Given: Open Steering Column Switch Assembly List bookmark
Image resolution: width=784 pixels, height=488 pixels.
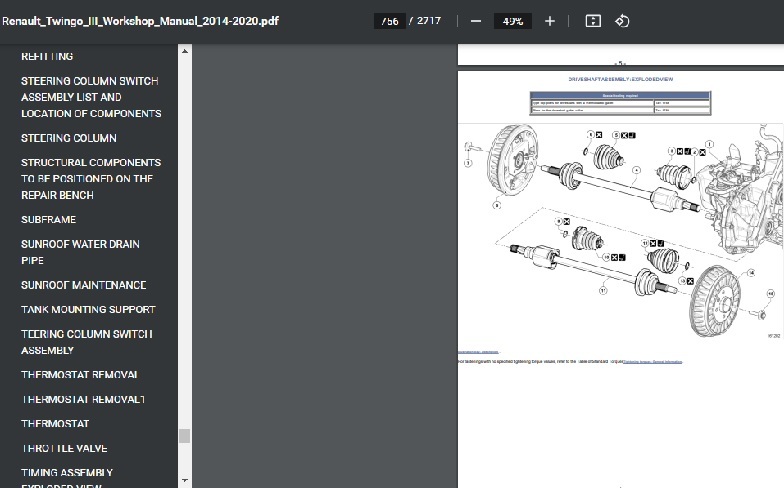Looking at the screenshot, I should [91, 97].
